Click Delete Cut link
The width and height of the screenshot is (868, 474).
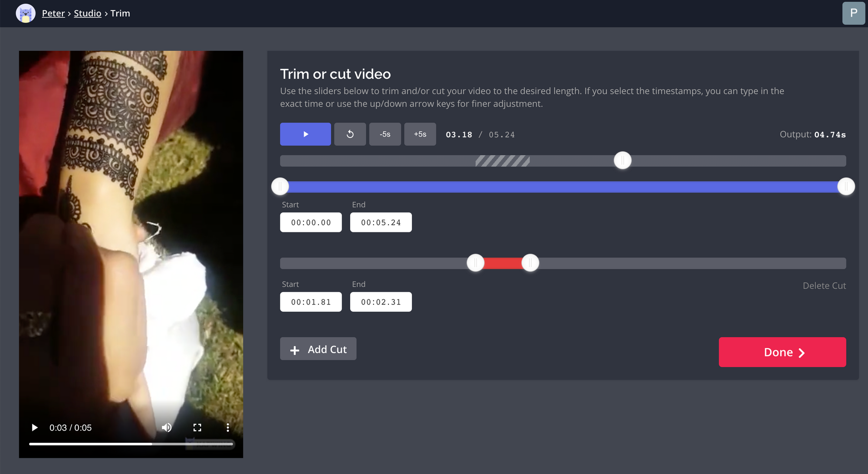pyautogui.click(x=824, y=286)
